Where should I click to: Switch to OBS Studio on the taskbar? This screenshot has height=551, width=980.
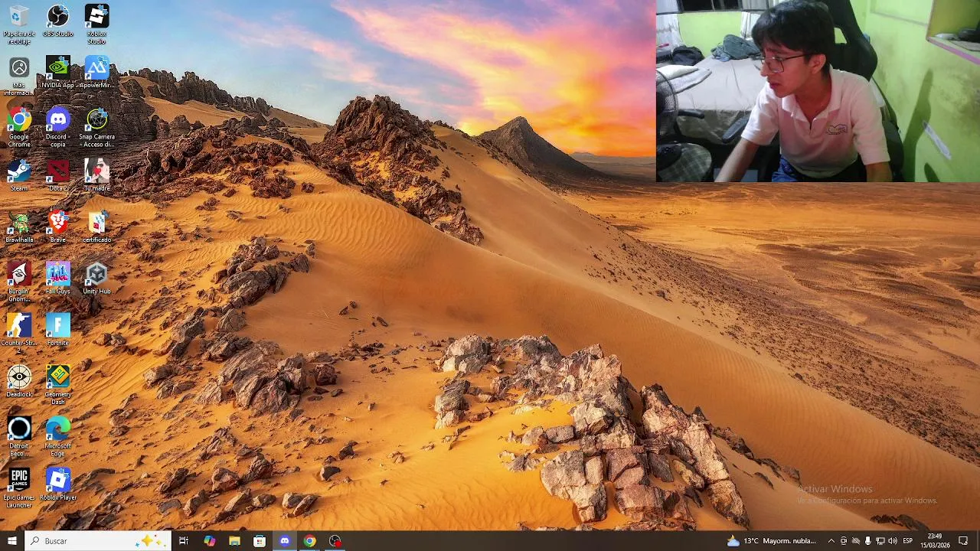335,541
